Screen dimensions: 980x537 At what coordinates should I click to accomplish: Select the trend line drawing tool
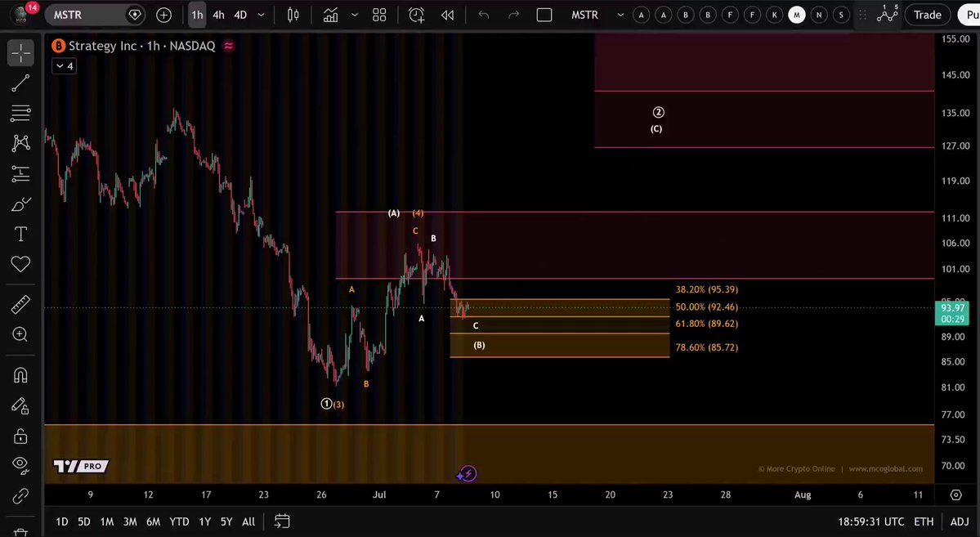click(x=20, y=83)
